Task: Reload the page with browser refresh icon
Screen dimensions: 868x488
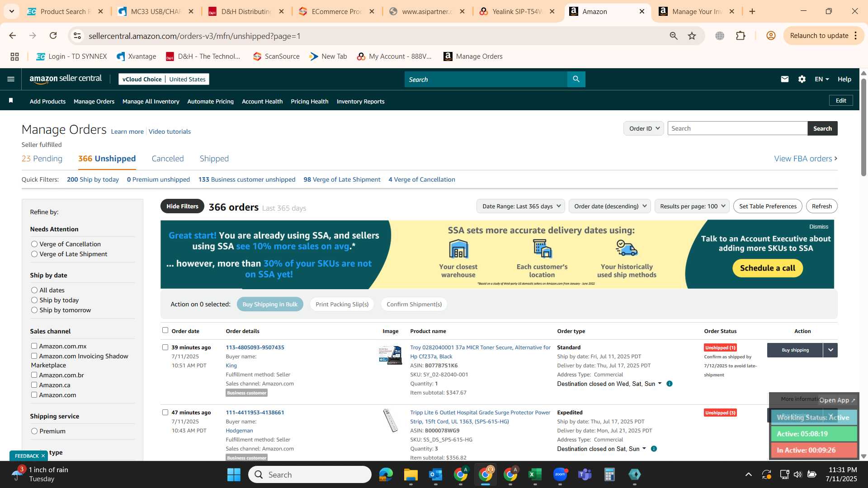Action: (x=53, y=36)
